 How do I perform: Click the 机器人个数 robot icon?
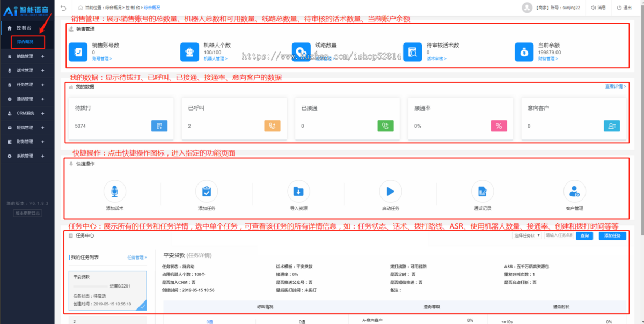point(189,52)
